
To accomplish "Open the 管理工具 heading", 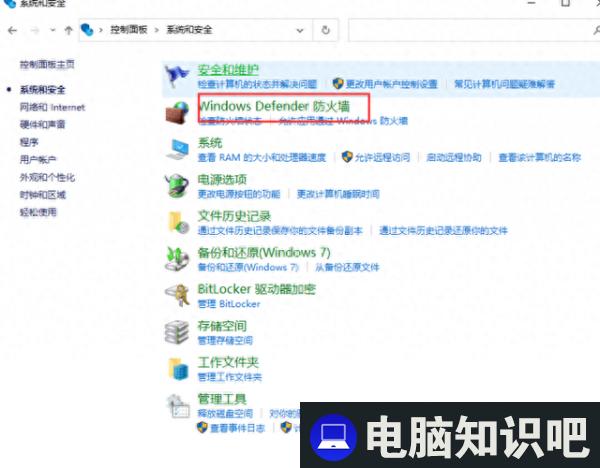I will (222, 399).
